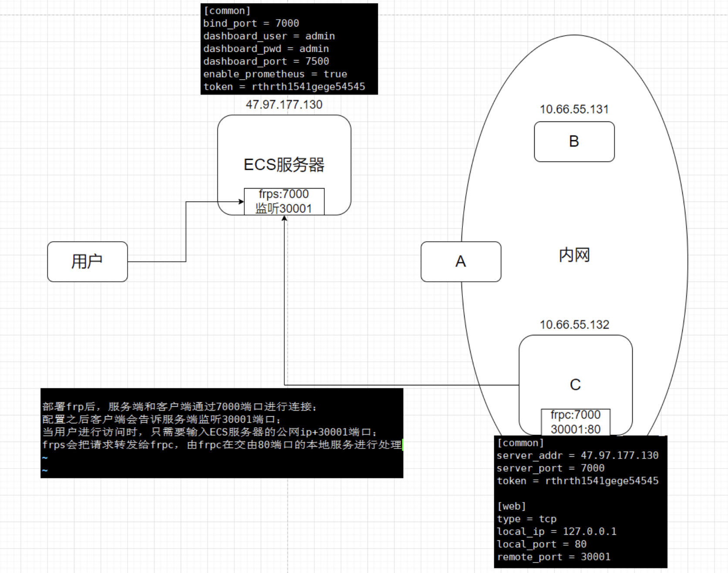Click the bind_port = 7000 config line
The height and width of the screenshot is (573, 728).
(x=251, y=24)
